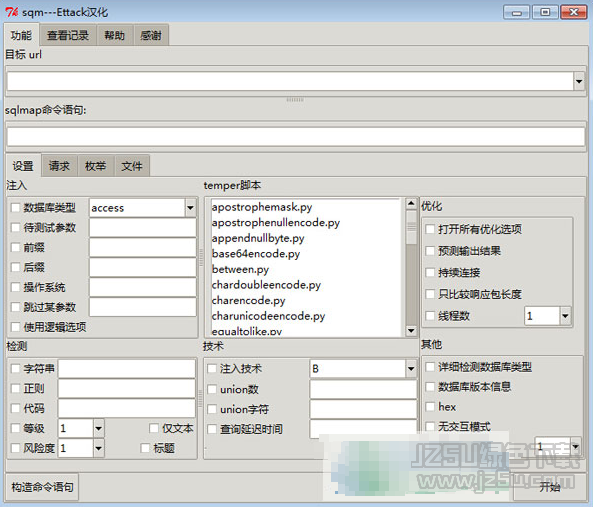Click the 待测试参数 input field
The image size is (593, 507).
(x=143, y=228)
